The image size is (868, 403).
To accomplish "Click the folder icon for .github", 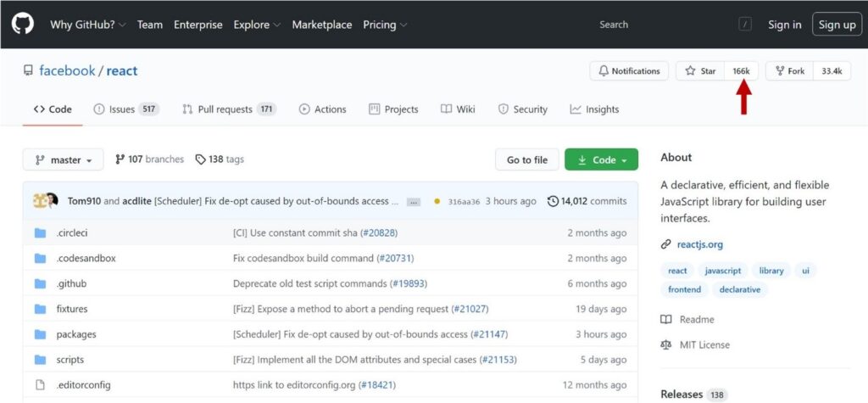I will click(40, 284).
